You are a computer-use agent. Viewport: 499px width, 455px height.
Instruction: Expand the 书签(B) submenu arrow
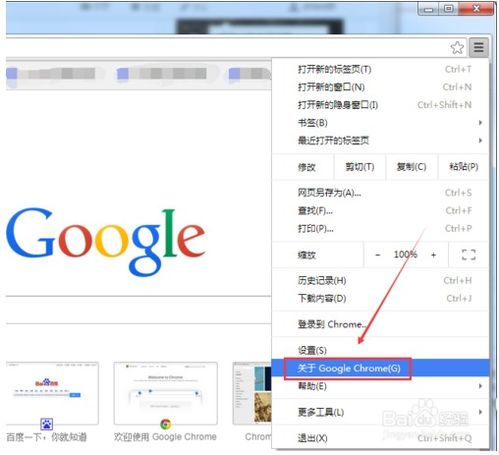tap(480, 123)
